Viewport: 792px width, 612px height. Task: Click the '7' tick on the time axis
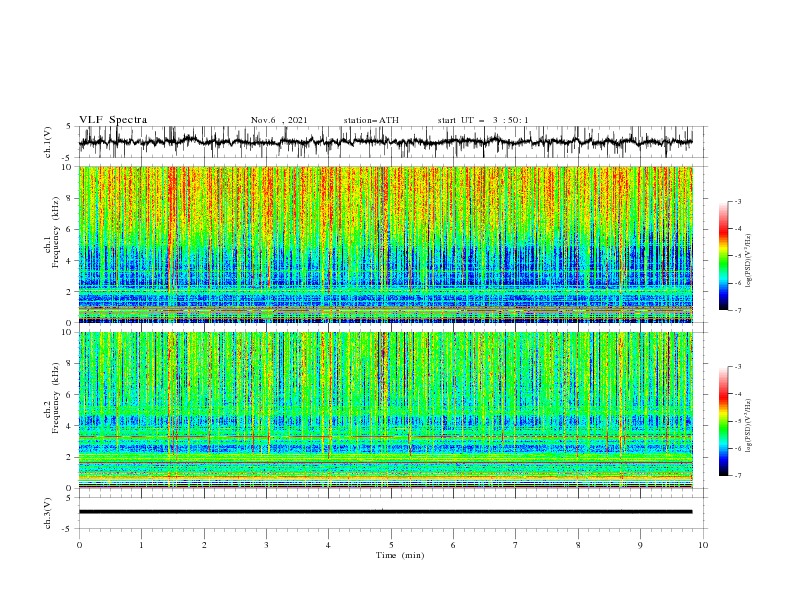pos(515,545)
